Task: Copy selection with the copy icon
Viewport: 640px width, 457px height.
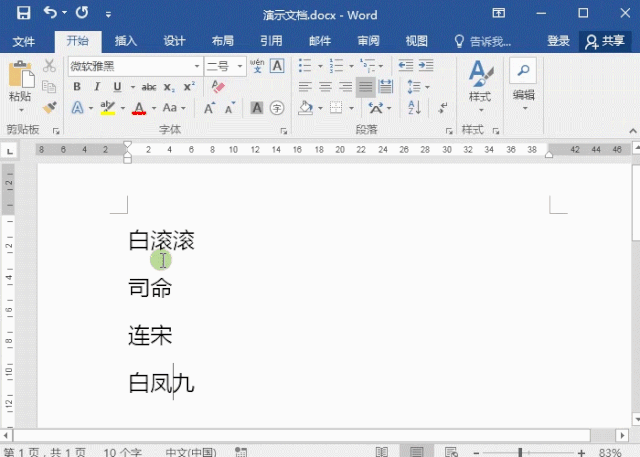Action: 49,87
